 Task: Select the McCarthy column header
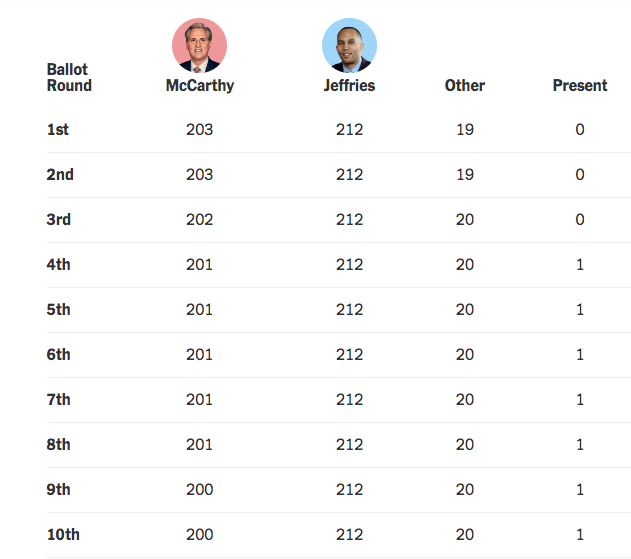click(200, 86)
